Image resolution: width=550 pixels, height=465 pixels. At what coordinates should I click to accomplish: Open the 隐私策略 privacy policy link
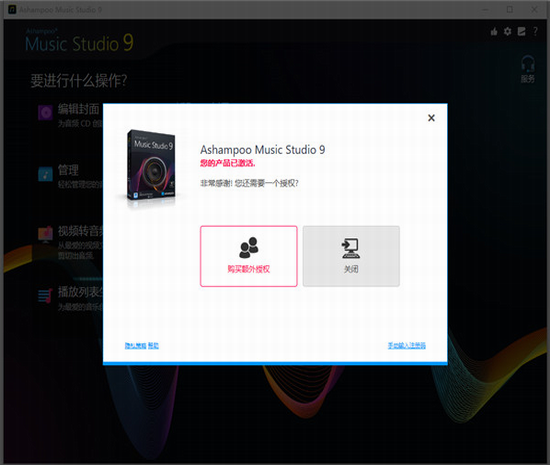pos(135,345)
